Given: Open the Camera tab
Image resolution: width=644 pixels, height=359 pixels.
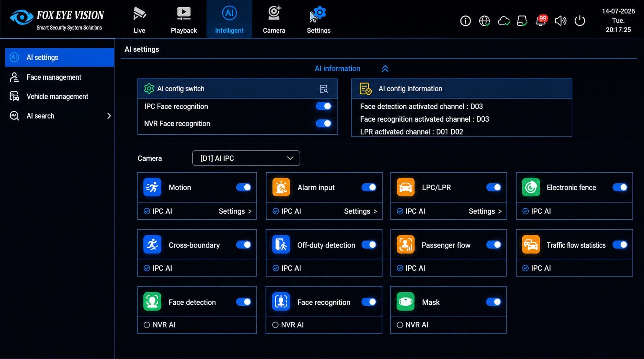Looking at the screenshot, I should pyautogui.click(x=274, y=19).
